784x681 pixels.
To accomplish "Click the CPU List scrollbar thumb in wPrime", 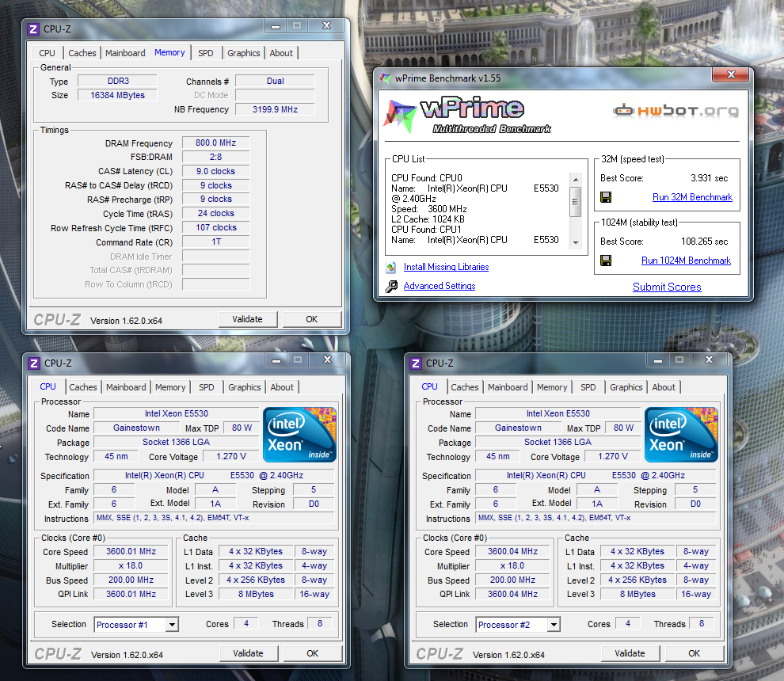I will click(x=576, y=201).
